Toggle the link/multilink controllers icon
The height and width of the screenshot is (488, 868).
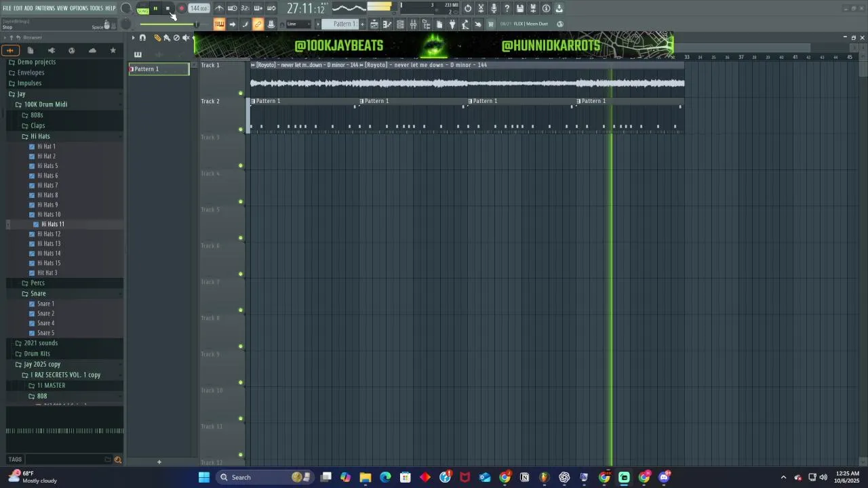tap(258, 24)
